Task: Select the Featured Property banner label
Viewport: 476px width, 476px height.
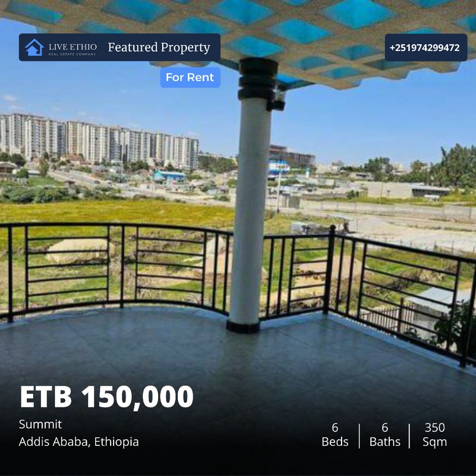Action: 159,48
